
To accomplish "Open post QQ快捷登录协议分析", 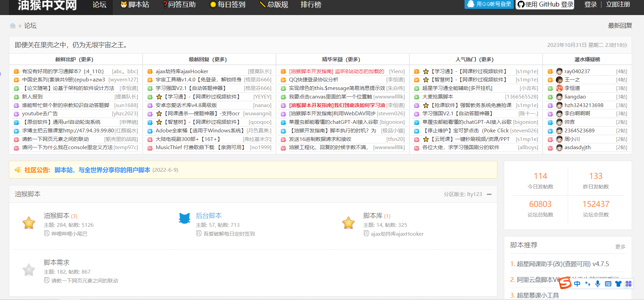I will point(313,80).
